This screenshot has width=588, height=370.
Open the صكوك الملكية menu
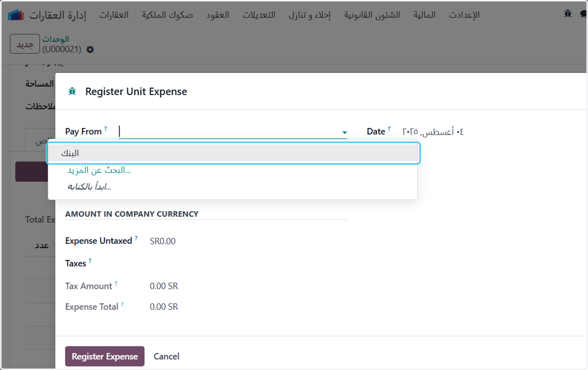[x=168, y=15]
